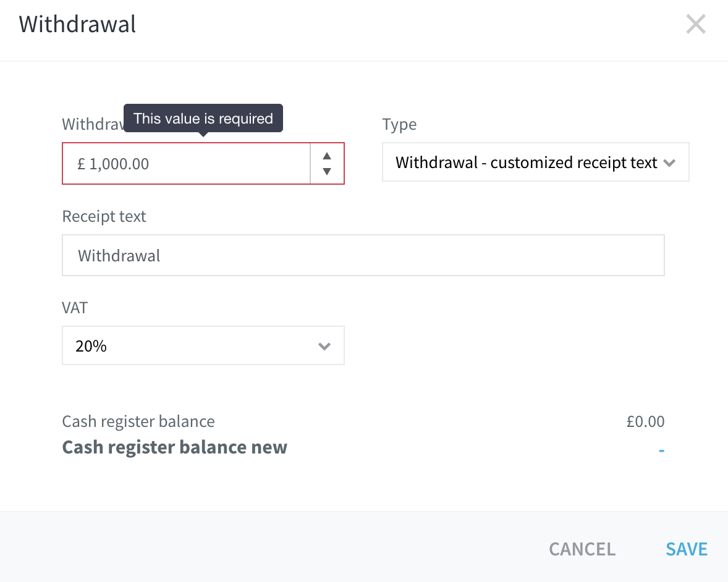The image size is (728, 582).
Task: Decrease the withdrawal amount with the down arrow
Action: 327,171
